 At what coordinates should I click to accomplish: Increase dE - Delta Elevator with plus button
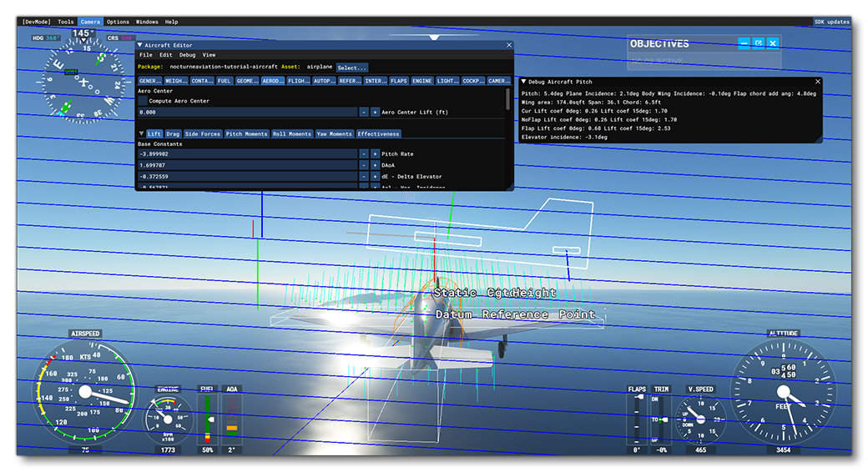(x=375, y=177)
